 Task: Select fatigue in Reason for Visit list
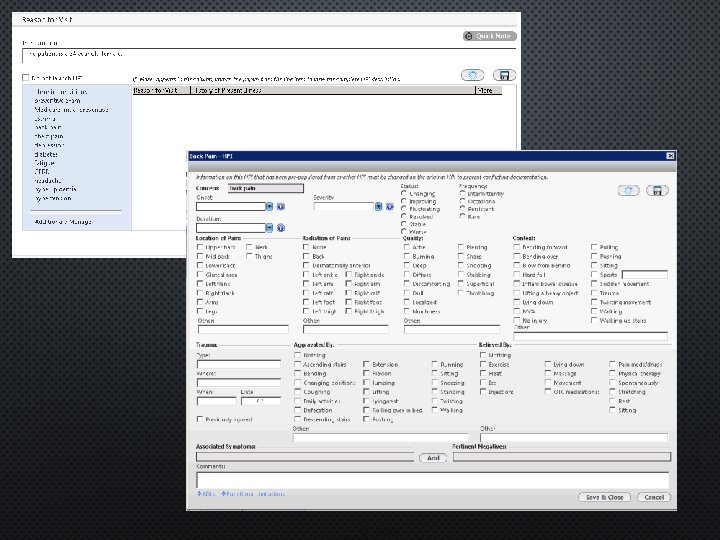[45, 163]
